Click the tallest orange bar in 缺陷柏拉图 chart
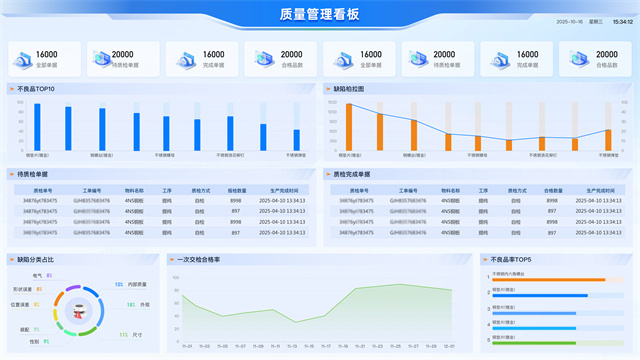 pos(349,127)
